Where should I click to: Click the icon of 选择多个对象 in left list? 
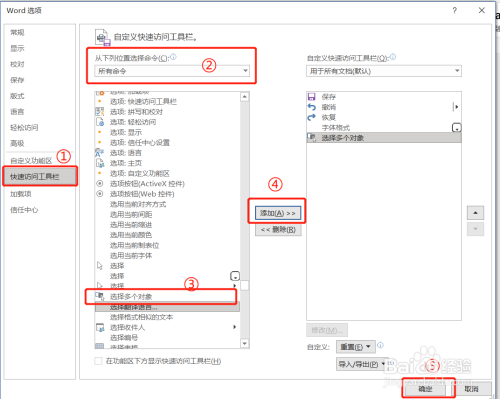tap(100, 296)
